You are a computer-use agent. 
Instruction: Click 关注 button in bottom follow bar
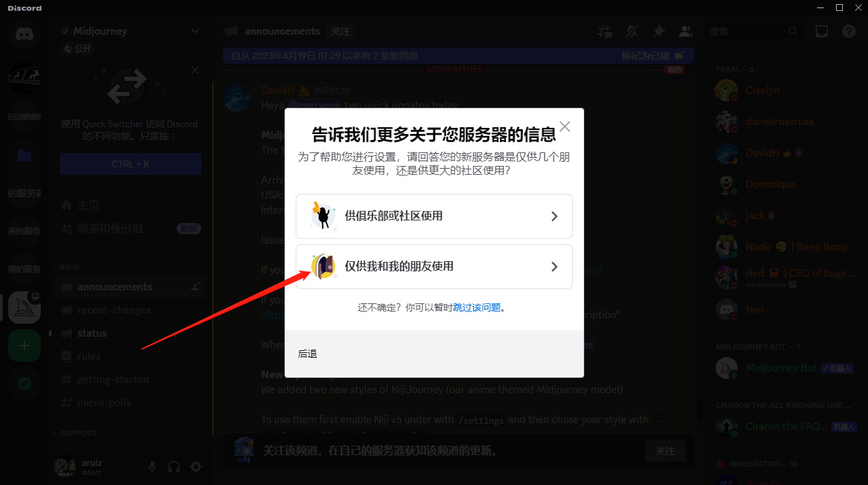(x=665, y=451)
